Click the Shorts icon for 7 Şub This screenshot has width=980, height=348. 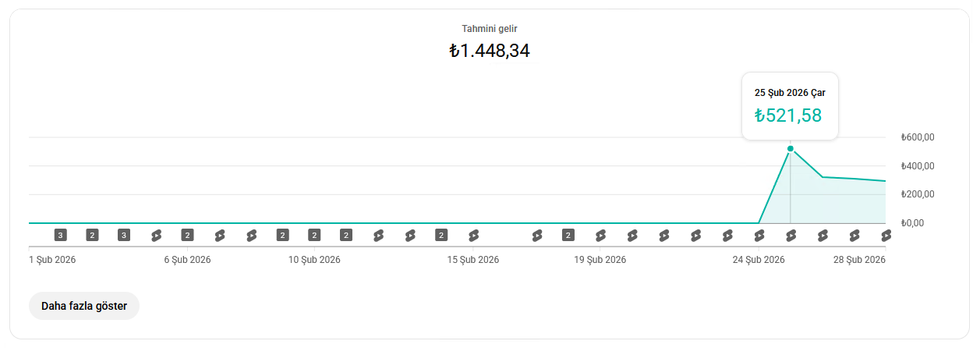point(219,235)
